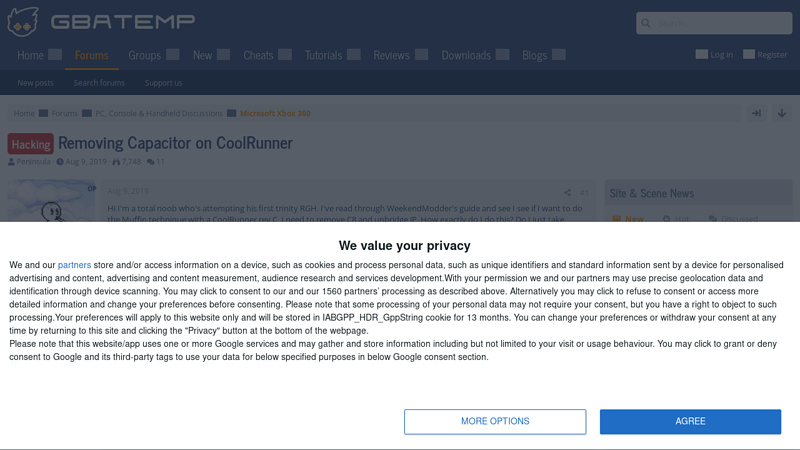Click the search input field
800x450 pixels.
(720, 23)
